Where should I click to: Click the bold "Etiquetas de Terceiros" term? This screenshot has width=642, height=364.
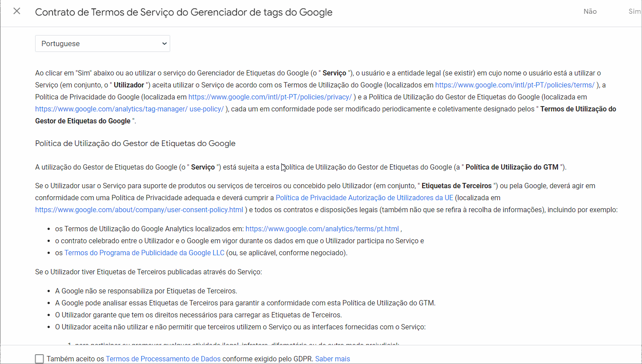pos(456,186)
